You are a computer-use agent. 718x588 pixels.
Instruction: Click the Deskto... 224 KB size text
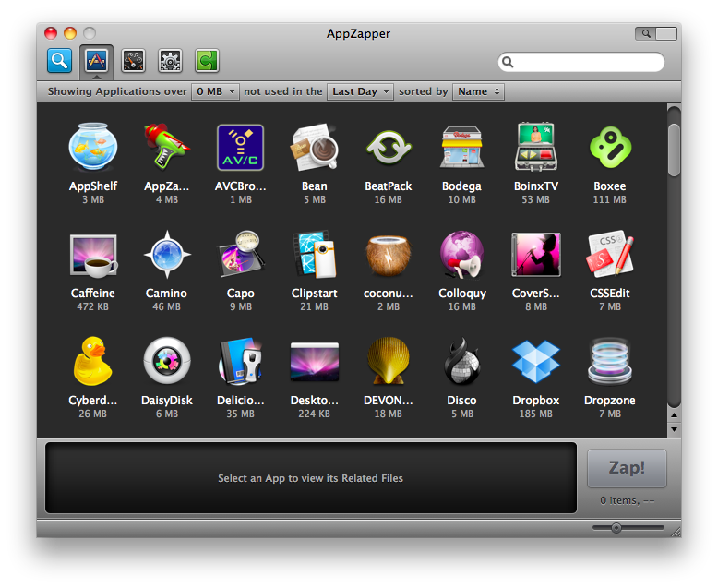[x=314, y=414]
